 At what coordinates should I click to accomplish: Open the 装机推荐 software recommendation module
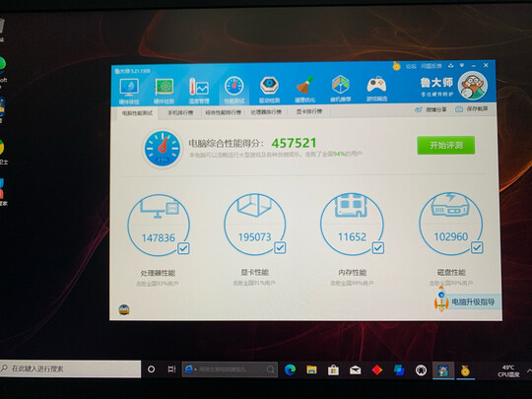341,89
